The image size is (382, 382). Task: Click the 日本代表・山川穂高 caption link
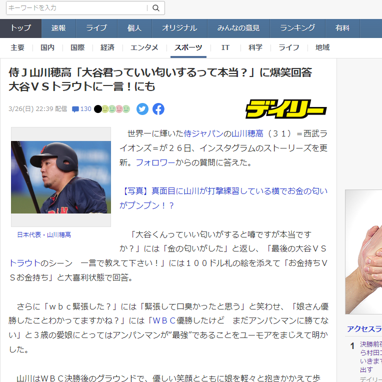pyautogui.click(x=44, y=235)
